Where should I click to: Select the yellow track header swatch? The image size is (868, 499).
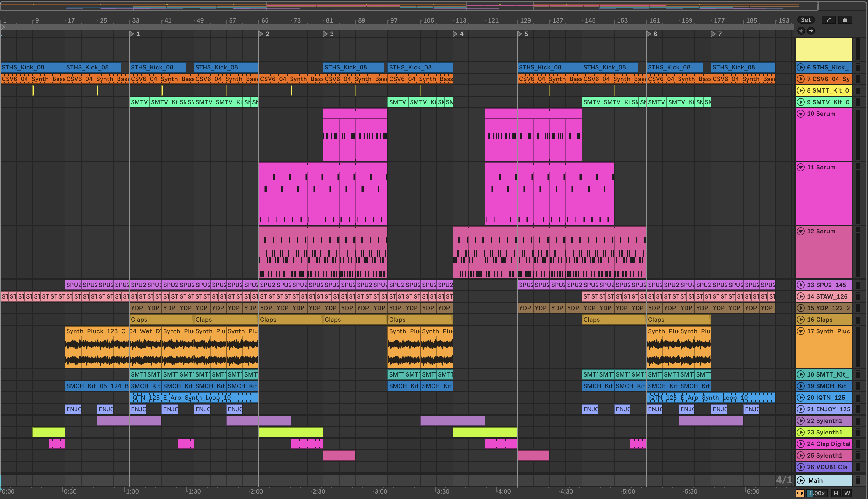(x=823, y=50)
